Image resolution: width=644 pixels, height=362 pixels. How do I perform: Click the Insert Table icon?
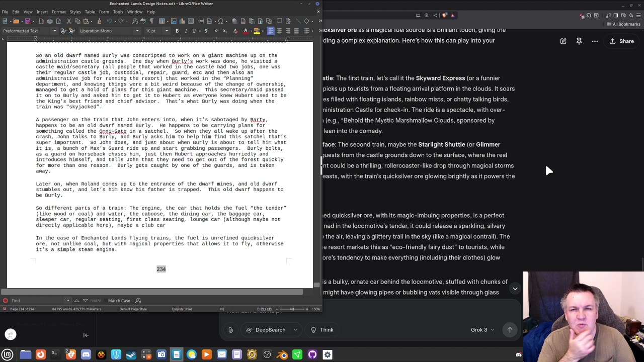click(x=162, y=21)
